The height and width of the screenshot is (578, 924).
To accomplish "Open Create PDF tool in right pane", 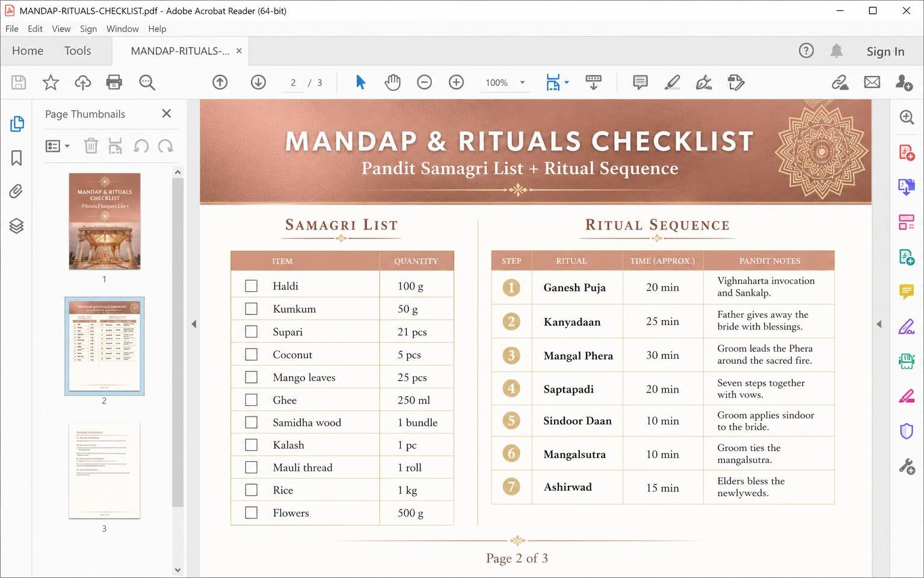I will coord(907,152).
